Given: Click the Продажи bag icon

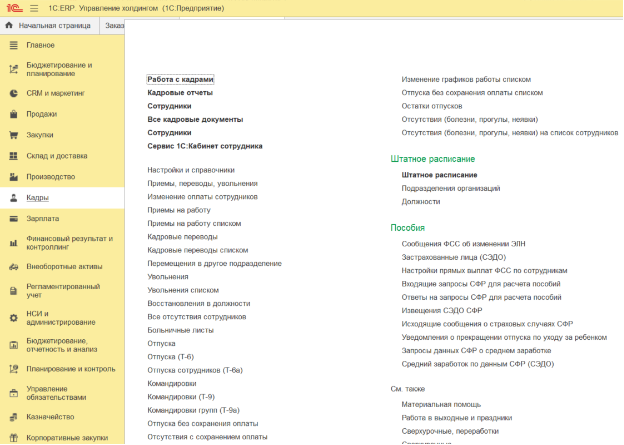Looking at the screenshot, I should 14,114.
